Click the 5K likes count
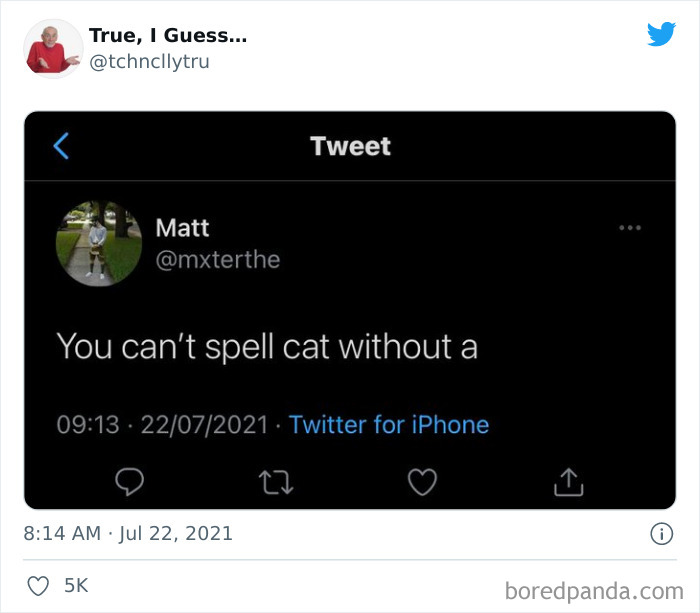The width and height of the screenshot is (700, 613). click(76, 586)
